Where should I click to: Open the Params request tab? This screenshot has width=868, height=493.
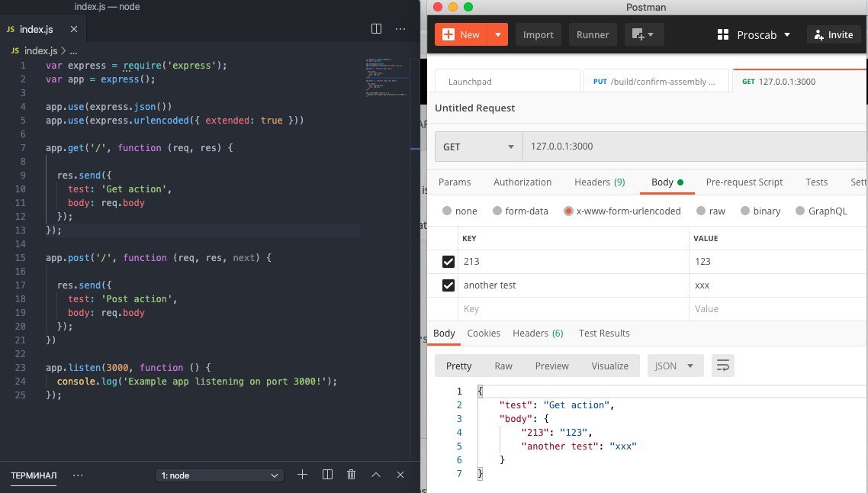click(x=455, y=182)
